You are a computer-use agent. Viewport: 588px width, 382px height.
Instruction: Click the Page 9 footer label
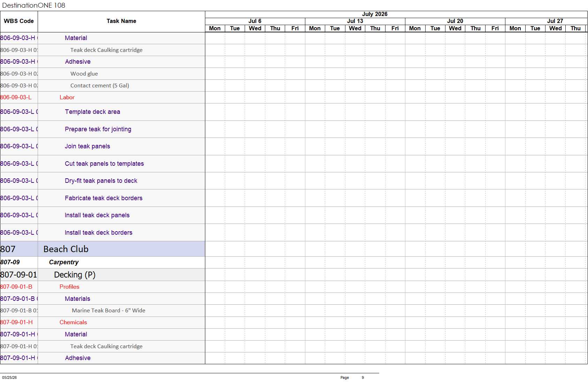(352, 377)
